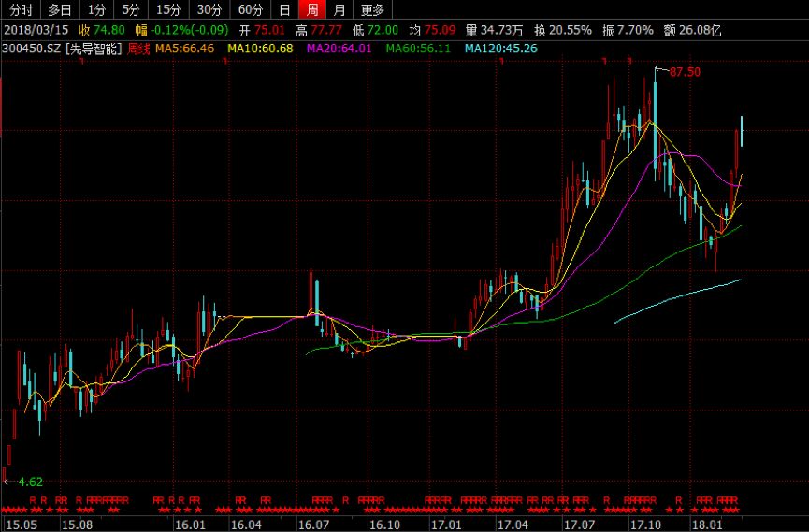This screenshot has width=809, height=532.
Task: Click the date 2018/03/15 in info bar
Action: point(36,30)
